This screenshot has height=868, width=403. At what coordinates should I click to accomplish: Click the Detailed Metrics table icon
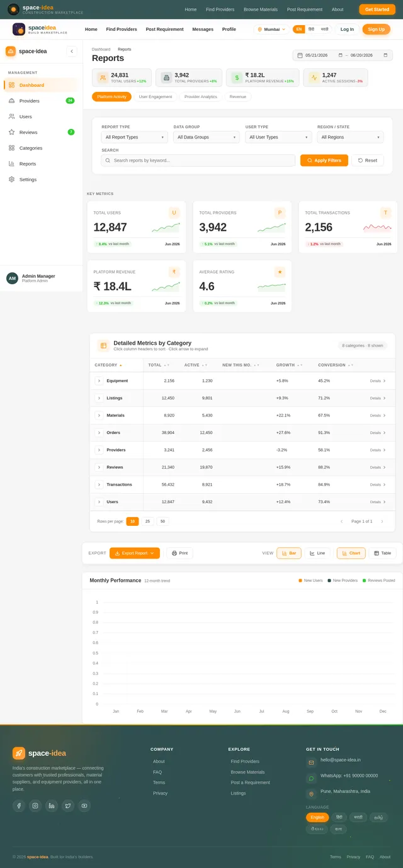click(x=103, y=345)
